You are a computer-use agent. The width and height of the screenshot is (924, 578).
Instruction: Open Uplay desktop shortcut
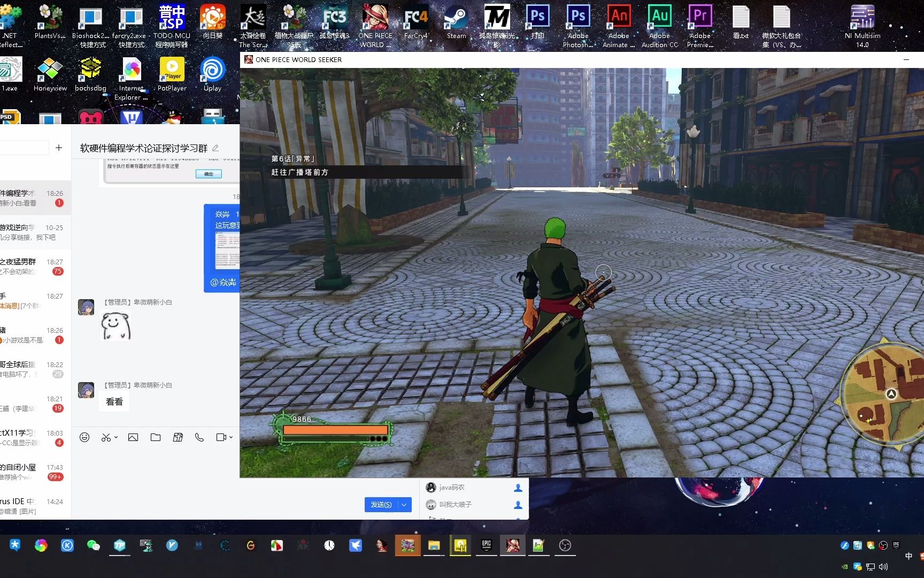(212, 74)
